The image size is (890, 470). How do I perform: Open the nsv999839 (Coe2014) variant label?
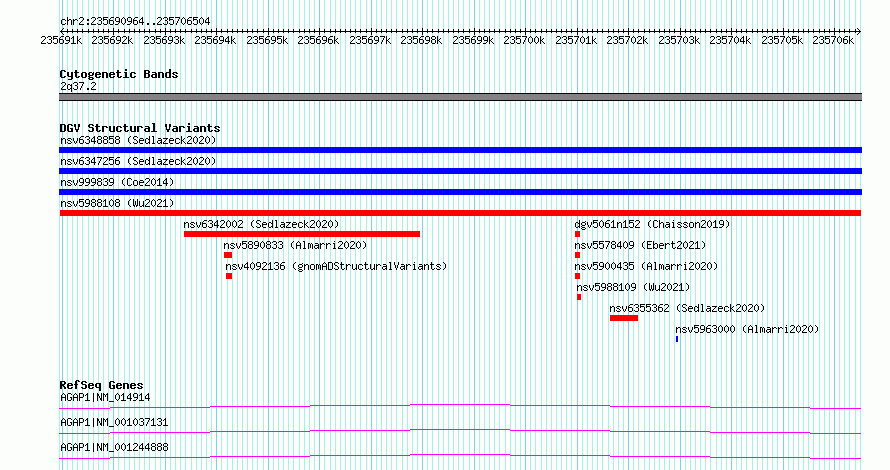pos(117,182)
